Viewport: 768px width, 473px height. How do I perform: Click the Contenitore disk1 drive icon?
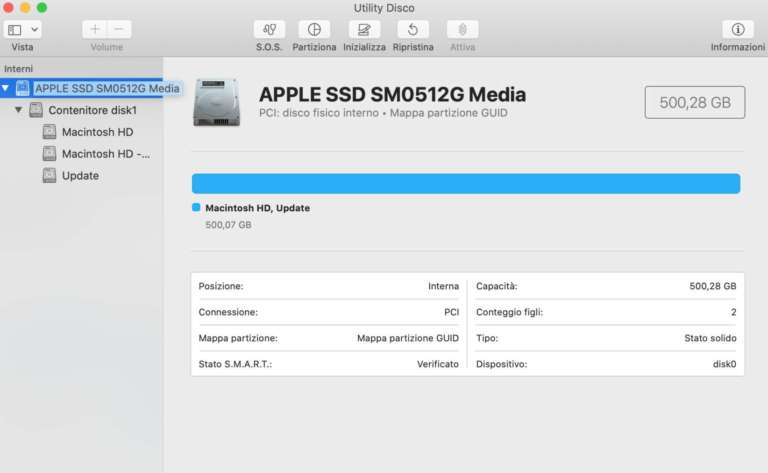pos(36,110)
